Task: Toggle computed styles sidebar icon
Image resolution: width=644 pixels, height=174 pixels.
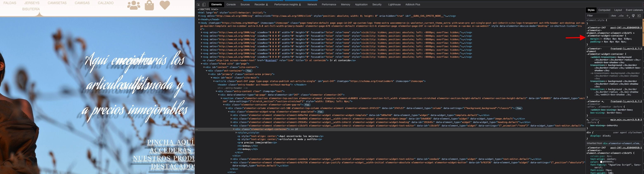Action: (x=639, y=16)
